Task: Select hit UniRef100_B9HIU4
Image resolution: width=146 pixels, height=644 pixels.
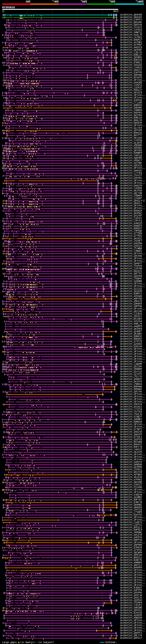Action: pyautogui.click(x=131, y=60)
